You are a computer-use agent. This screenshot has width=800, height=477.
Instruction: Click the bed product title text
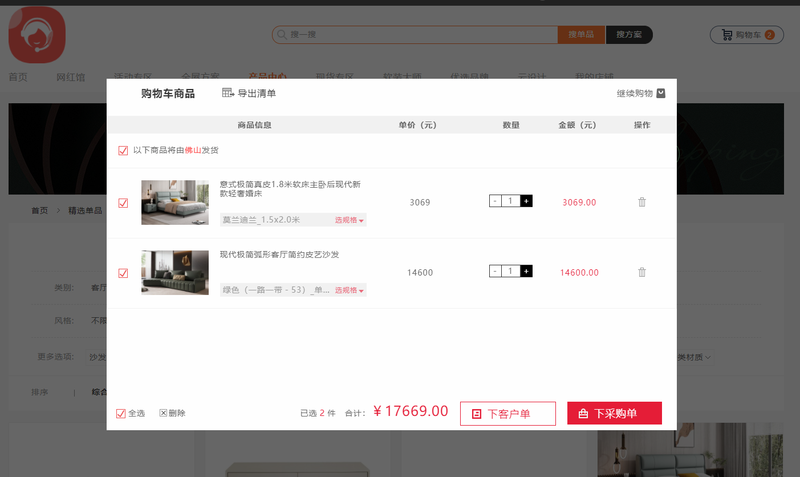pyautogui.click(x=290, y=189)
